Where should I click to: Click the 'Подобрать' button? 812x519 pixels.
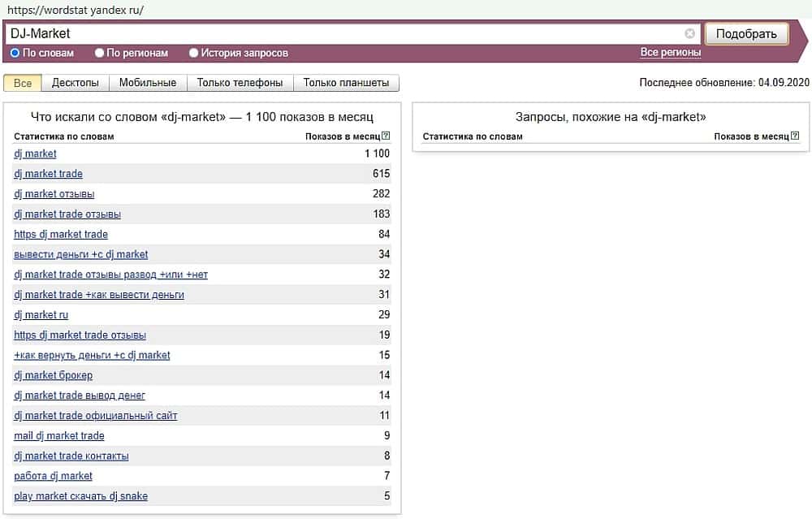[x=746, y=33]
